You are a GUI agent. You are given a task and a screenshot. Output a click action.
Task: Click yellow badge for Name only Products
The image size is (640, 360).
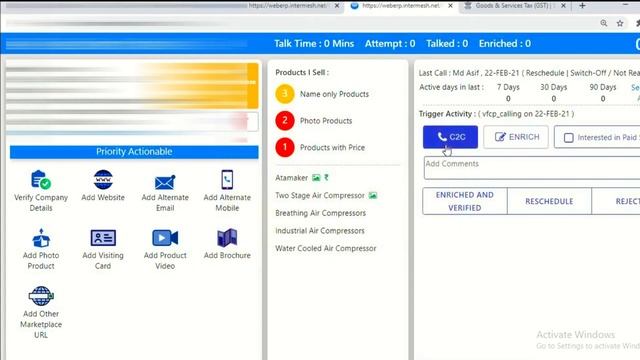click(x=284, y=94)
